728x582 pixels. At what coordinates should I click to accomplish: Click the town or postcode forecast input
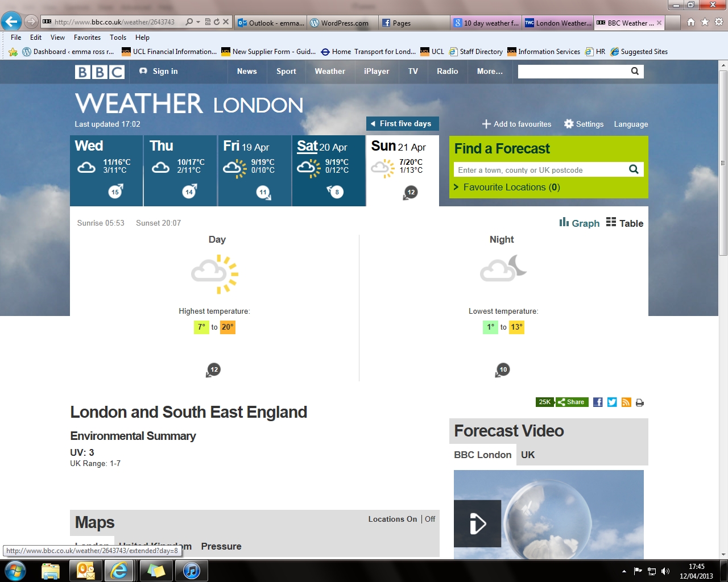(539, 170)
